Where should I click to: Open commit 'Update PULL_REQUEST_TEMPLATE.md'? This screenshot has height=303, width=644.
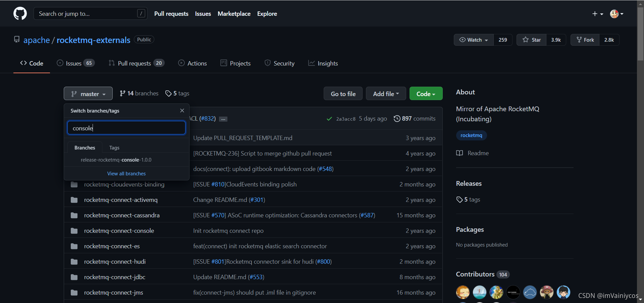coord(243,138)
